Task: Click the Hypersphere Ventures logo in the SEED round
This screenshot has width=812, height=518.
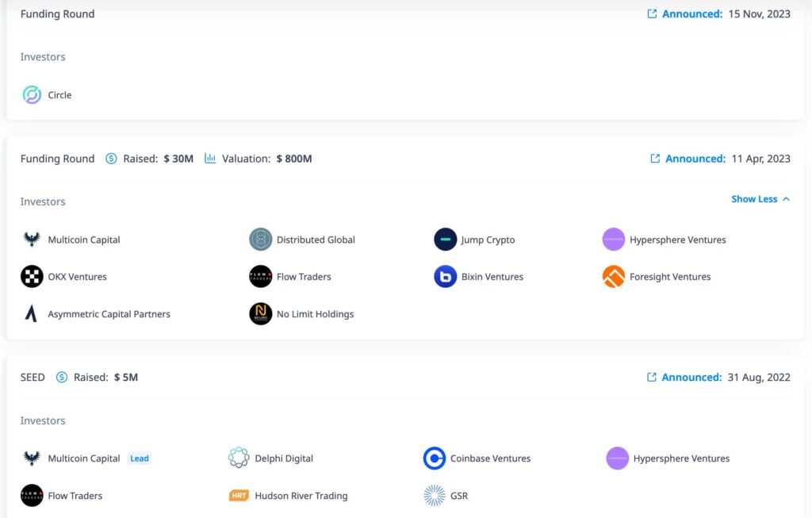Action: coord(617,458)
